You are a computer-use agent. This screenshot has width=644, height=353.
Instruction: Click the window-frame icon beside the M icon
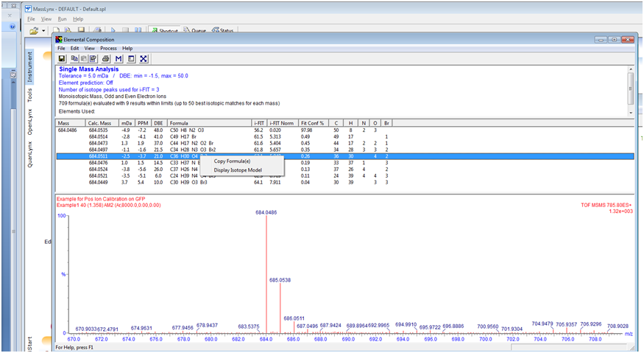tap(131, 59)
